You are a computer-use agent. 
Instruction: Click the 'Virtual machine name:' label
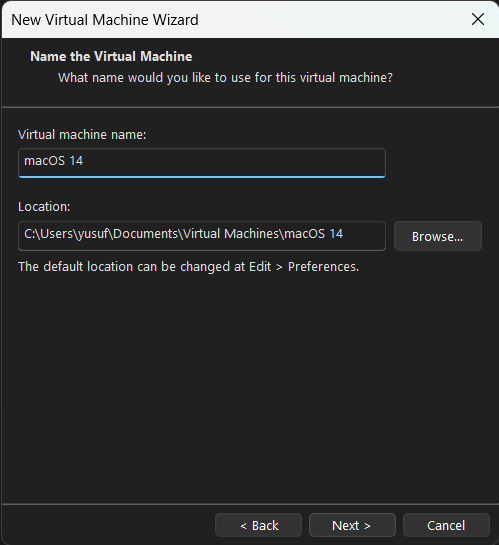click(x=82, y=135)
